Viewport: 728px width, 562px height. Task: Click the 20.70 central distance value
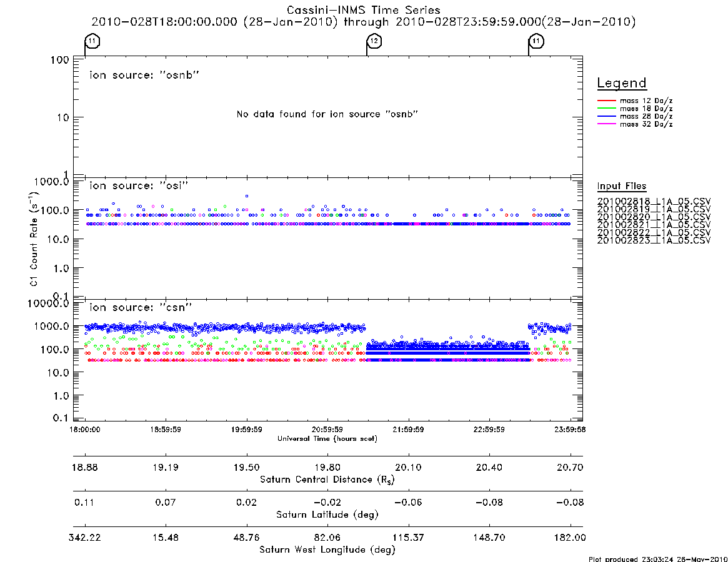[570, 467]
